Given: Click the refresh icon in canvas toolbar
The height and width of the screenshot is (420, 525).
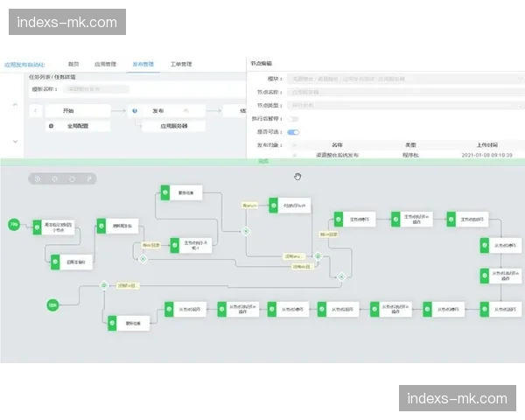Looking at the screenshot, I should 72,178.
